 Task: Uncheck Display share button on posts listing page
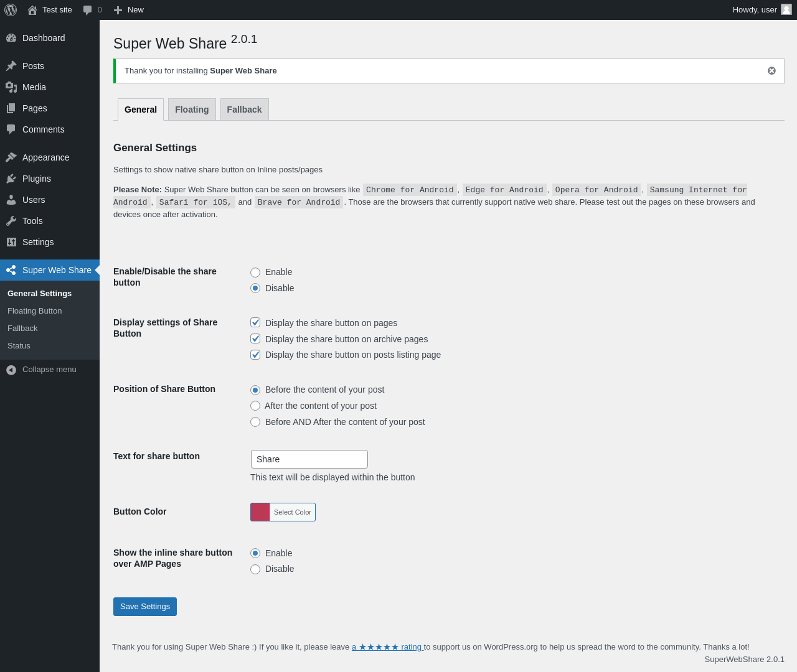tap(255, 355)
